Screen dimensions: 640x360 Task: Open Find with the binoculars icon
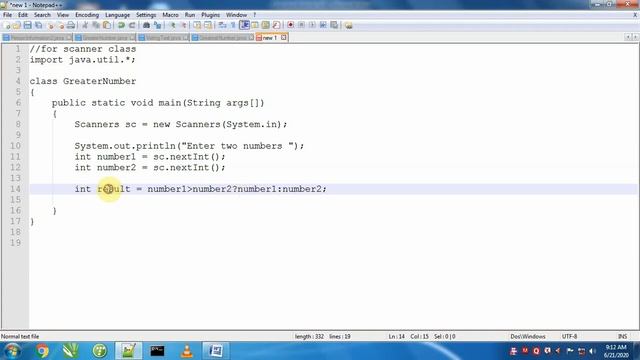(x=146, y=25)
